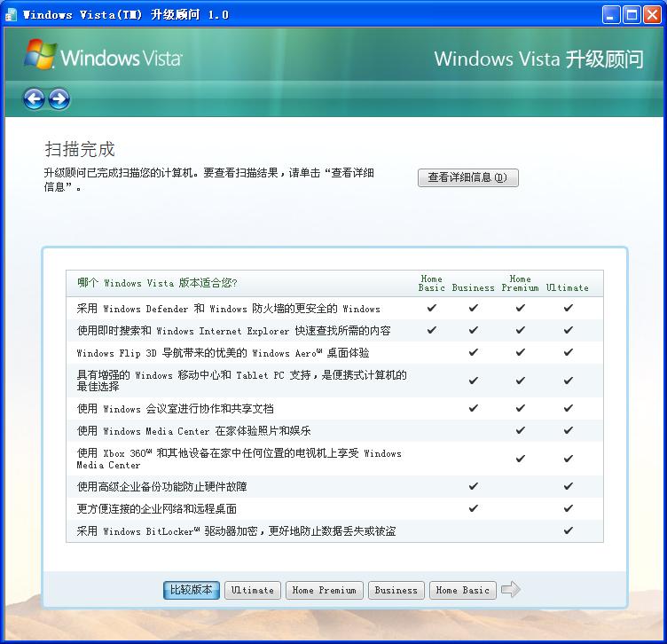Viewport: 667px width, 644px height.
Task: Switch to the Ultimate edition tab
Action: click(253, 590)
